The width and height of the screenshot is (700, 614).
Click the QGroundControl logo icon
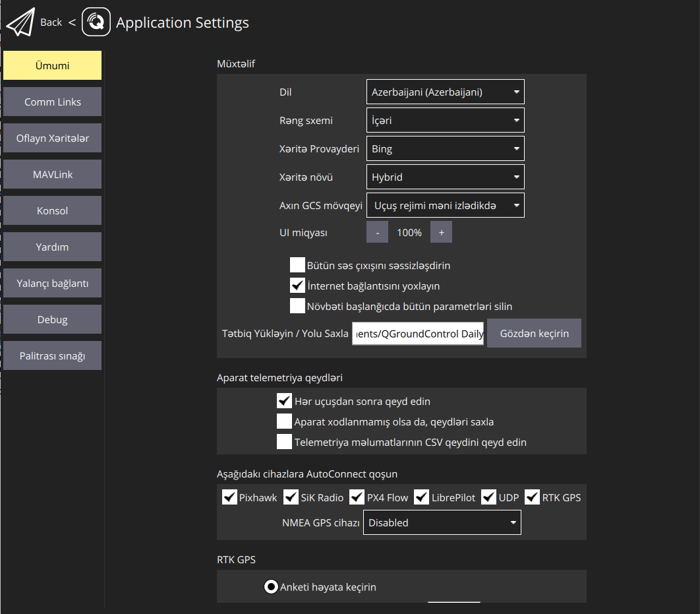click(96, 22)
